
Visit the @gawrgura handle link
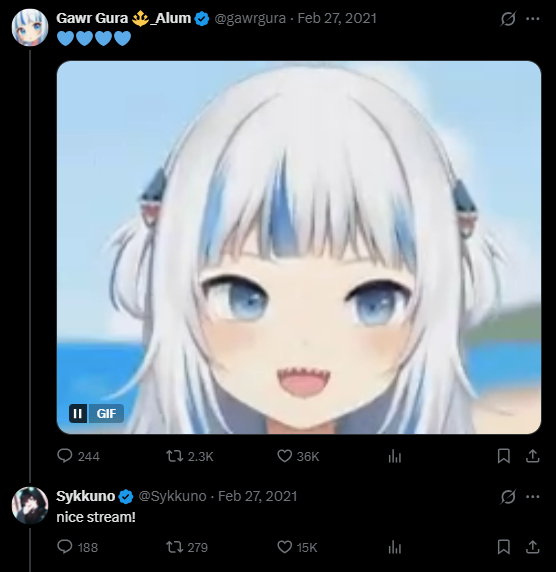(250, 18)
